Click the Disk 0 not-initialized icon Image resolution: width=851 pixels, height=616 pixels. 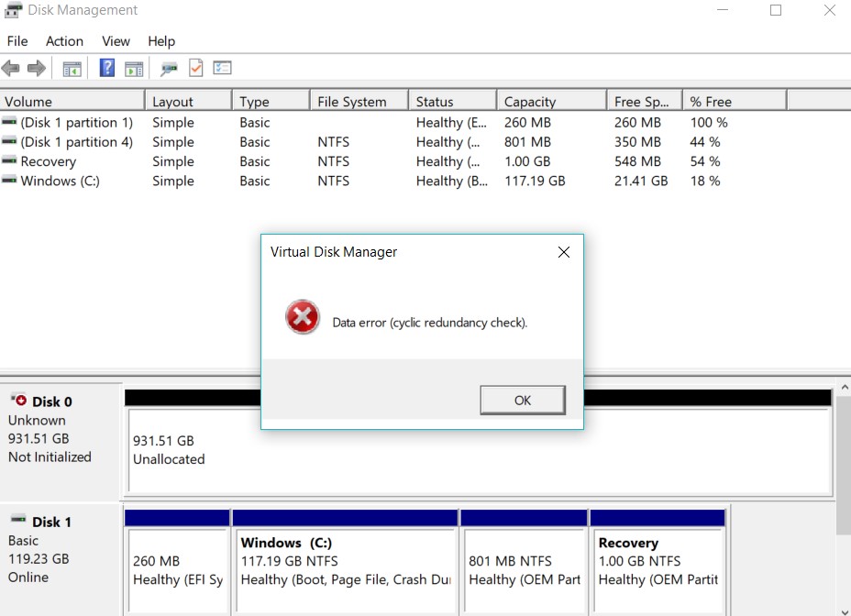click(18, 400)
